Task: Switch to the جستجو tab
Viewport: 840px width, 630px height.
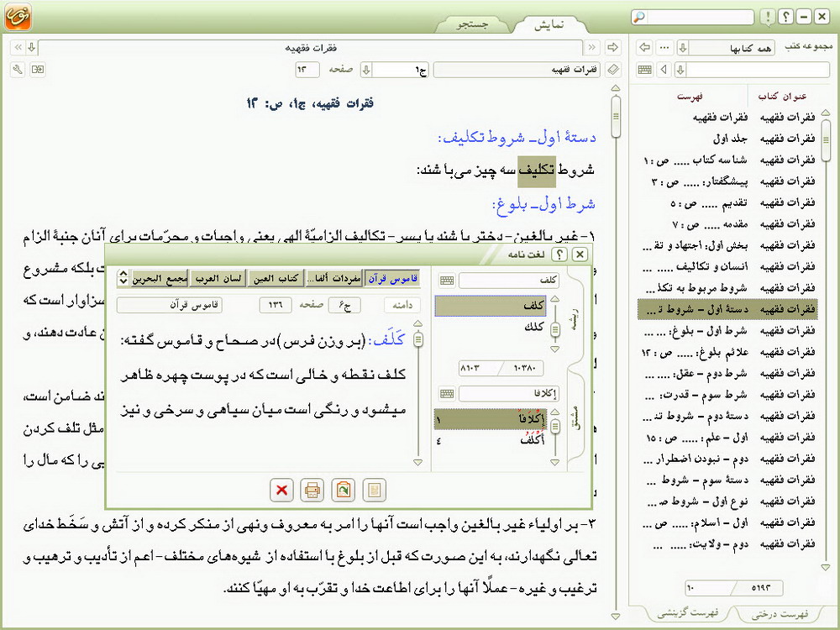Action: coord(472,24)
